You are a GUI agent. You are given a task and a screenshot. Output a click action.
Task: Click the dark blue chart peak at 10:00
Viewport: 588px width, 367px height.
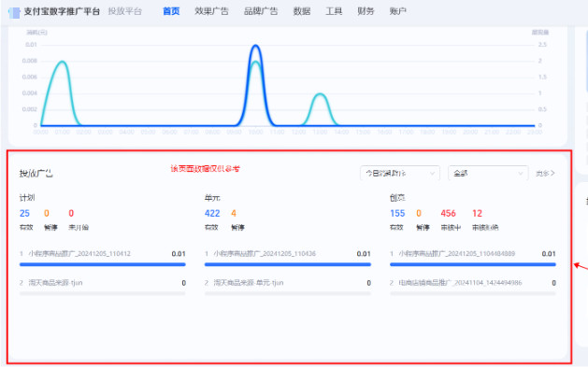(256, 46)
